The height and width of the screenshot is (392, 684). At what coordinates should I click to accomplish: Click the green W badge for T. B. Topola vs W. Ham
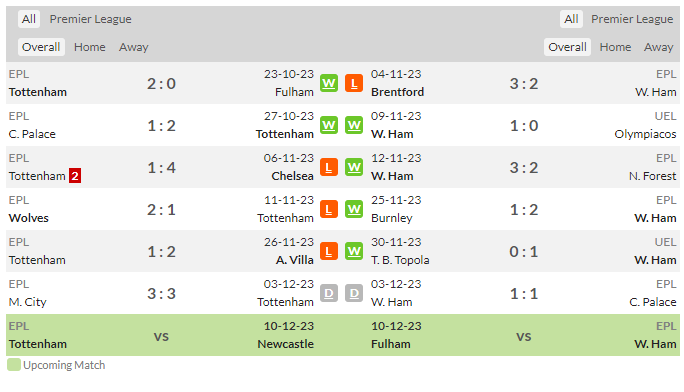354,252
